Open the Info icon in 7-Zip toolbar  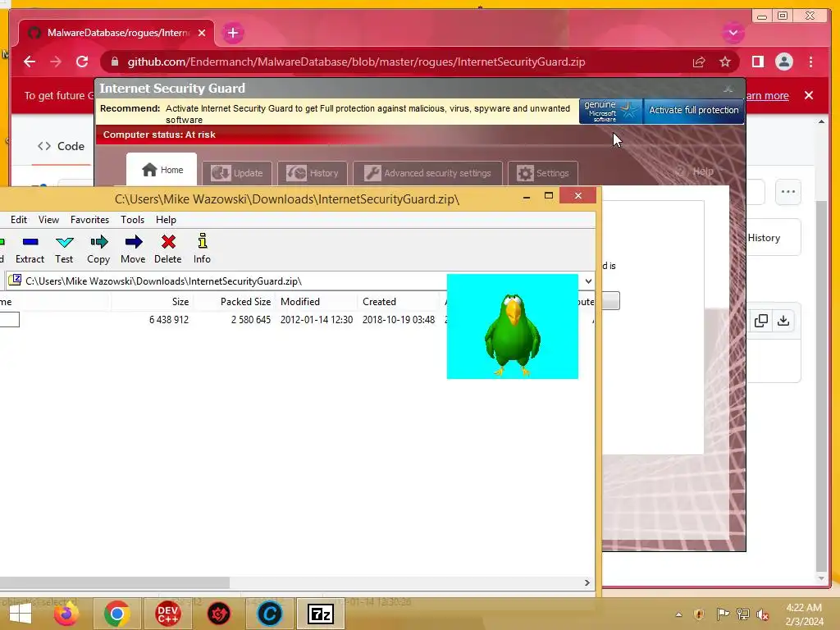202,249
